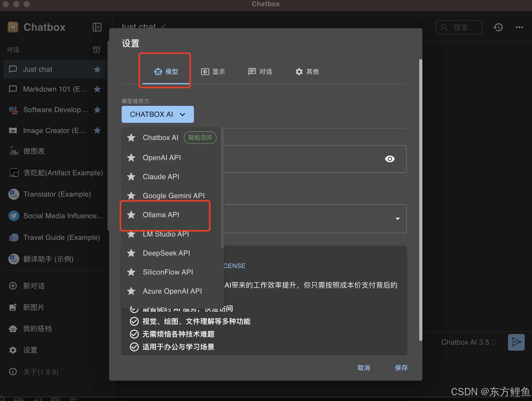Viewport: 532px width, 401px height.
Task: Expand the model selection dropdown
Action: [397, 219]
